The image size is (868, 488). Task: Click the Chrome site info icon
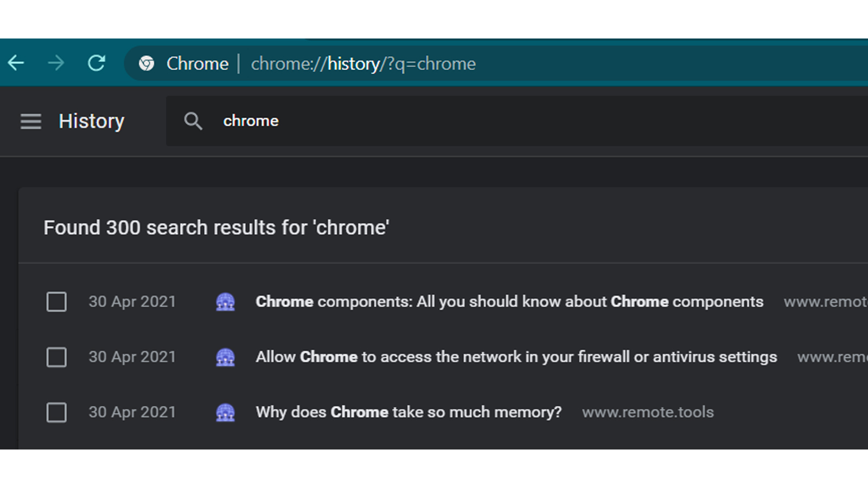point(146,63)
